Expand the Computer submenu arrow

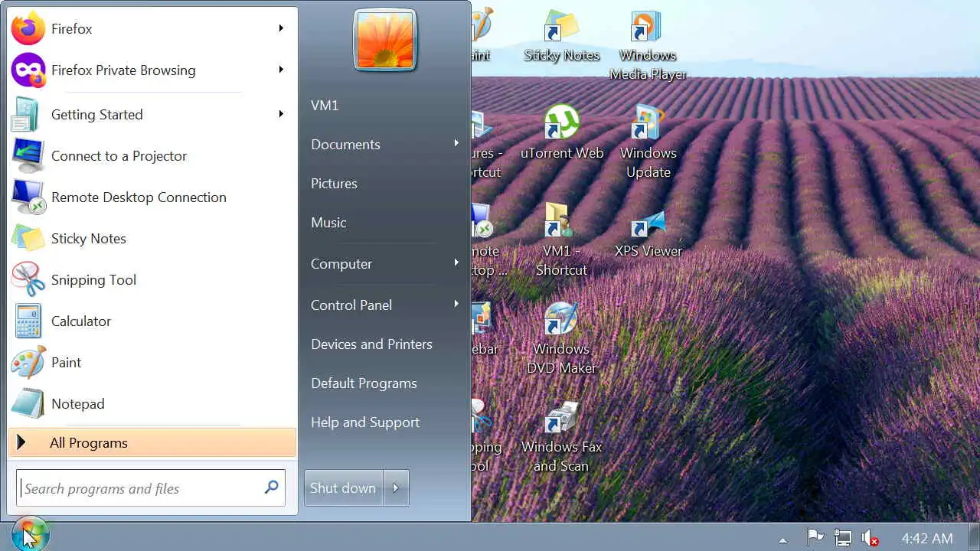456,262
